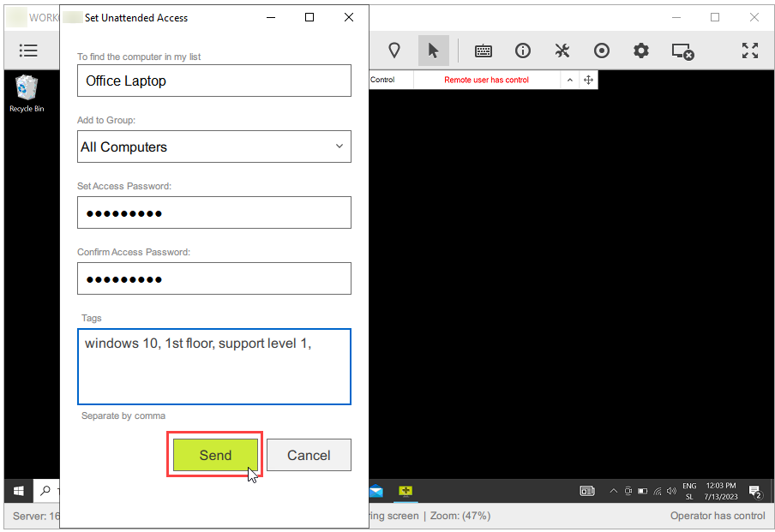Open the green remote app from the taskbar
Screen dimensions: 775x532
click(x=405, y=491)
